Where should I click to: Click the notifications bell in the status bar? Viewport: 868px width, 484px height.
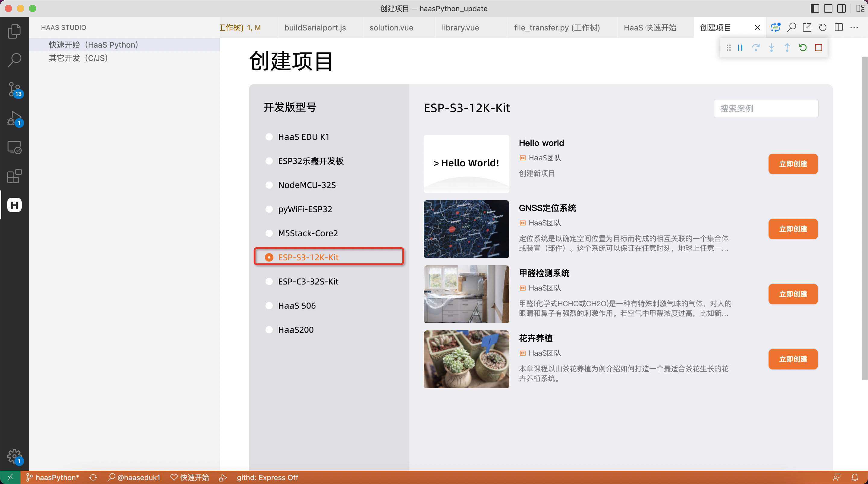pyautogui.click(x=856, y=477)
